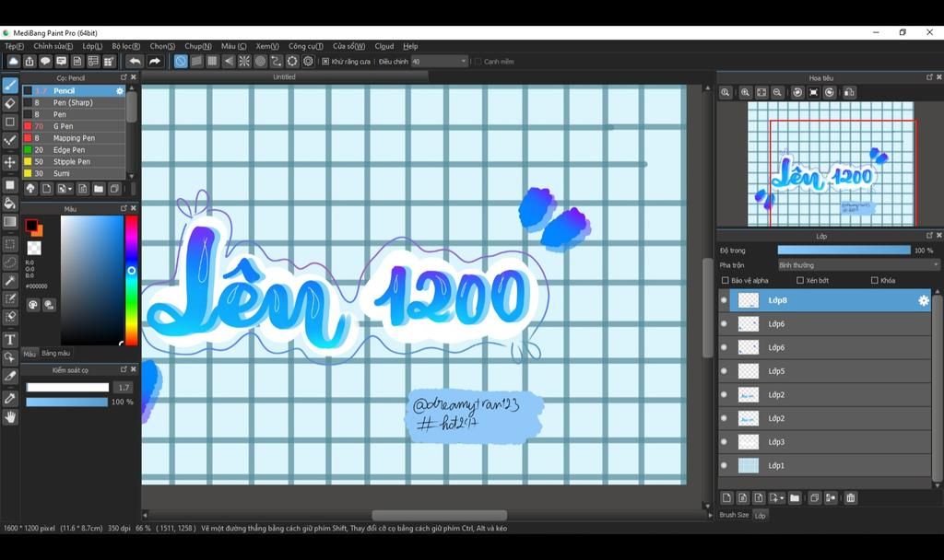Select the Gradient tool

(9, 222)
